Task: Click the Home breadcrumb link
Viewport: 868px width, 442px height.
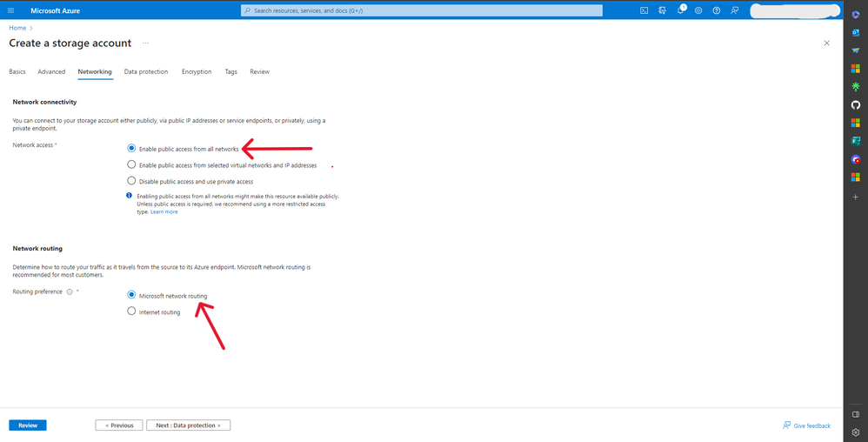Action: 17,28
